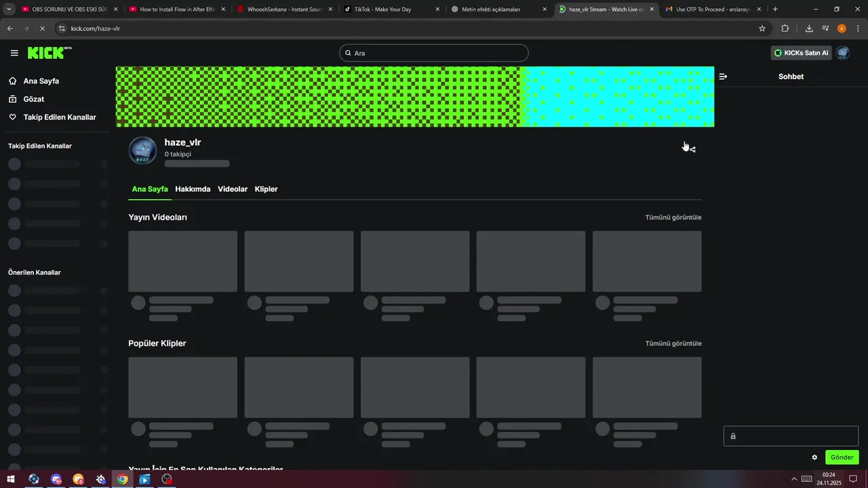Click the channel banner image
868x488 pixels.
click(x=415, y=96)
